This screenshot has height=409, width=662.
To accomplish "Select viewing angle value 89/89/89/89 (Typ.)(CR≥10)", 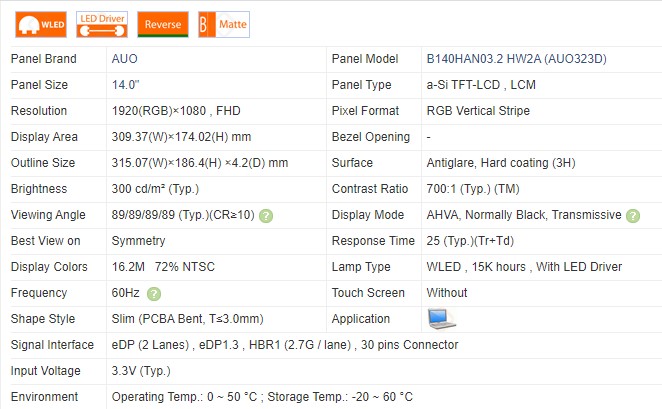I will [183, 215].
